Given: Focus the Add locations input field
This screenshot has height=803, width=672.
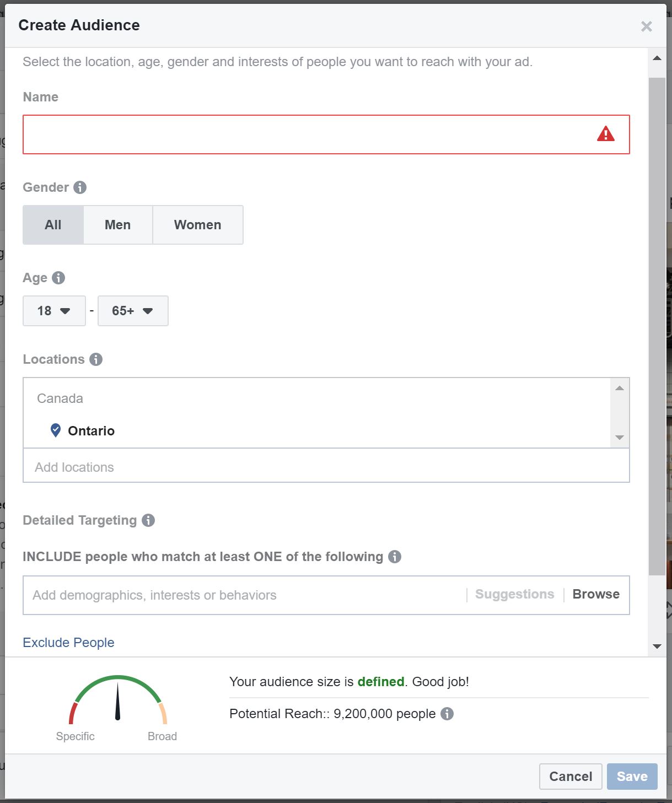Looking at the screenshot, I should [x=326, y=467].
